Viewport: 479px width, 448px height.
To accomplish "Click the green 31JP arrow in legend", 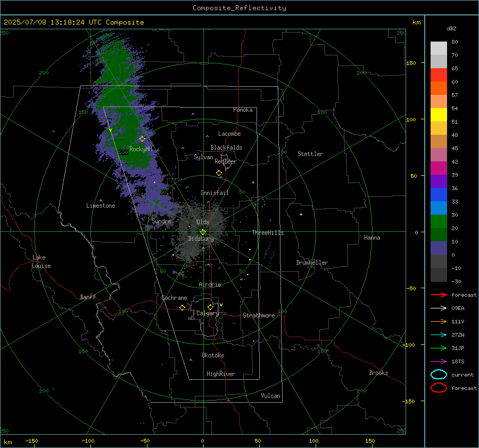I will (439, 348).
